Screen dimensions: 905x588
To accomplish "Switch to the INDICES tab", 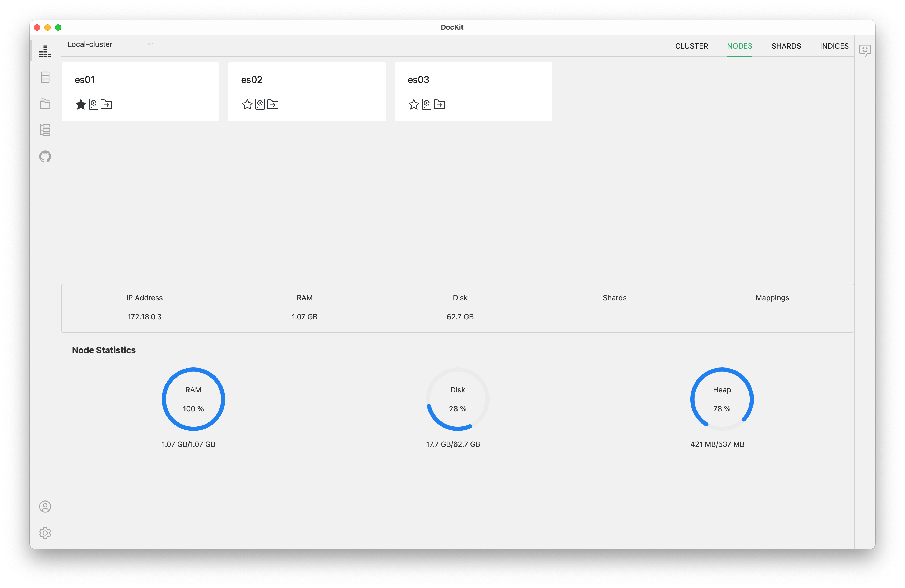I will (x=834, y=46).
